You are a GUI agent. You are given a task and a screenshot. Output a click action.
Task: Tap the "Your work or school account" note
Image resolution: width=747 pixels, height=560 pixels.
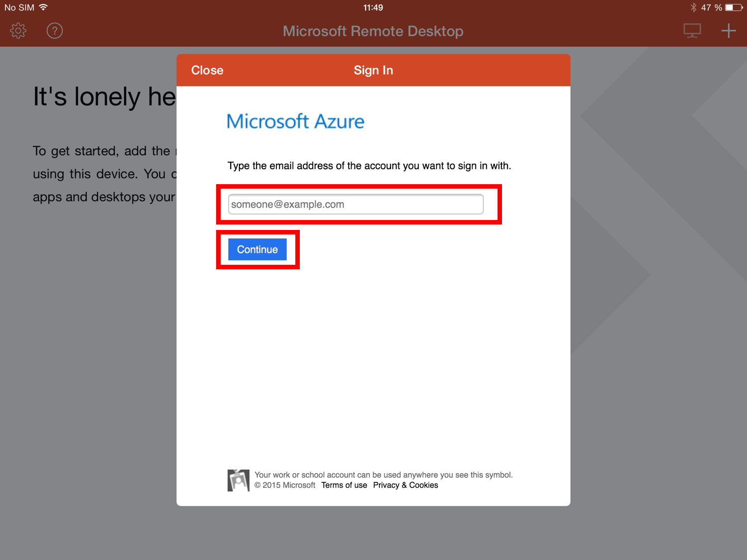[x=383, y=475]
